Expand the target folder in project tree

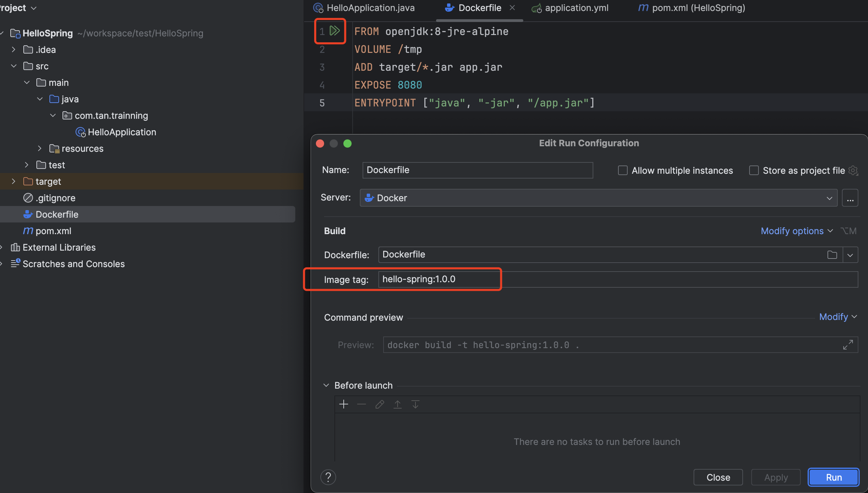(13, 181)
